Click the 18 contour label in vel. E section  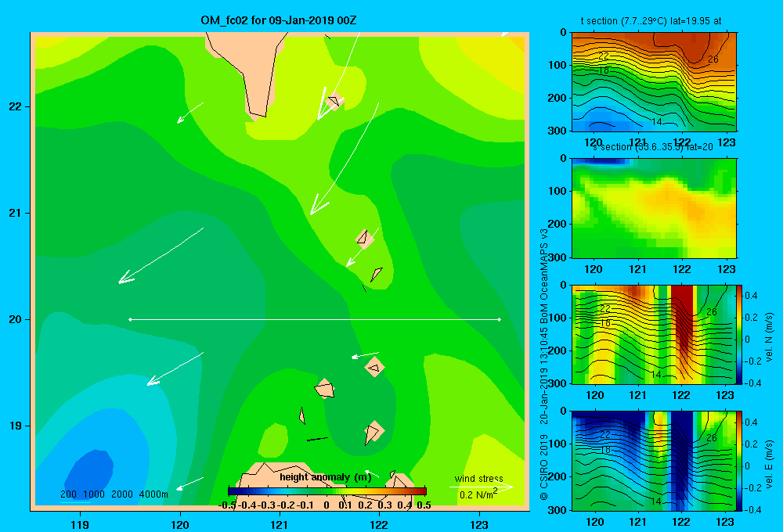click(x=605, y=450)
